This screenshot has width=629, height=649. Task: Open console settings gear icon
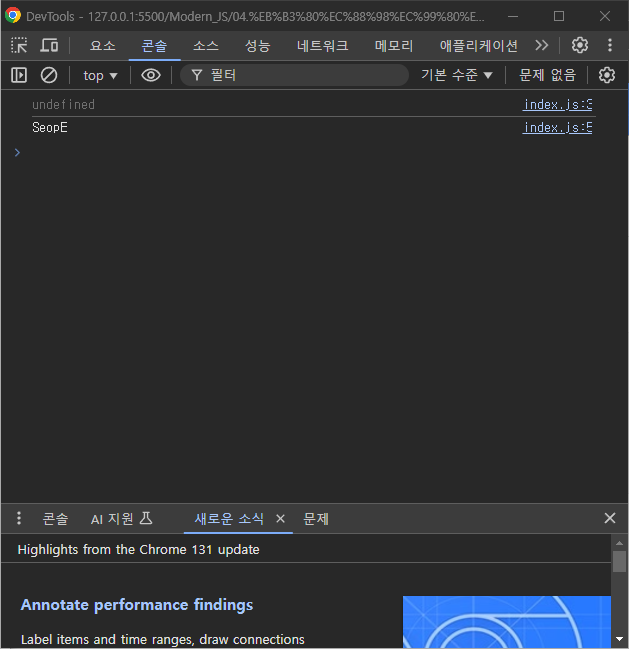coord(607,75)
